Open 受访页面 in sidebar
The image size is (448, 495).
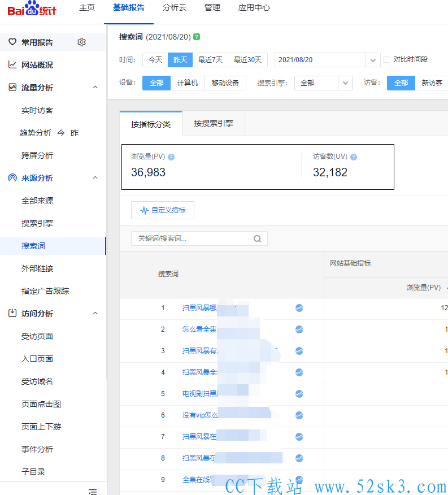pos(37,336)
